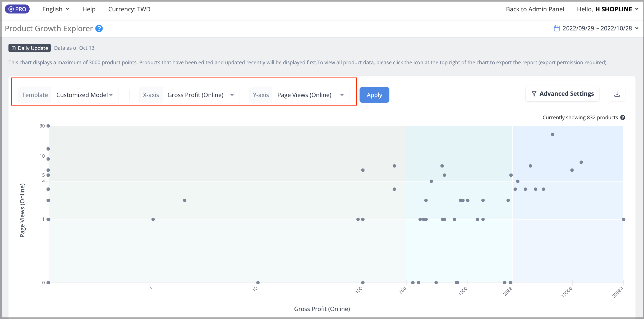
Task: Click the calendar icon beside date range
Action: click(x=556, y=28)
